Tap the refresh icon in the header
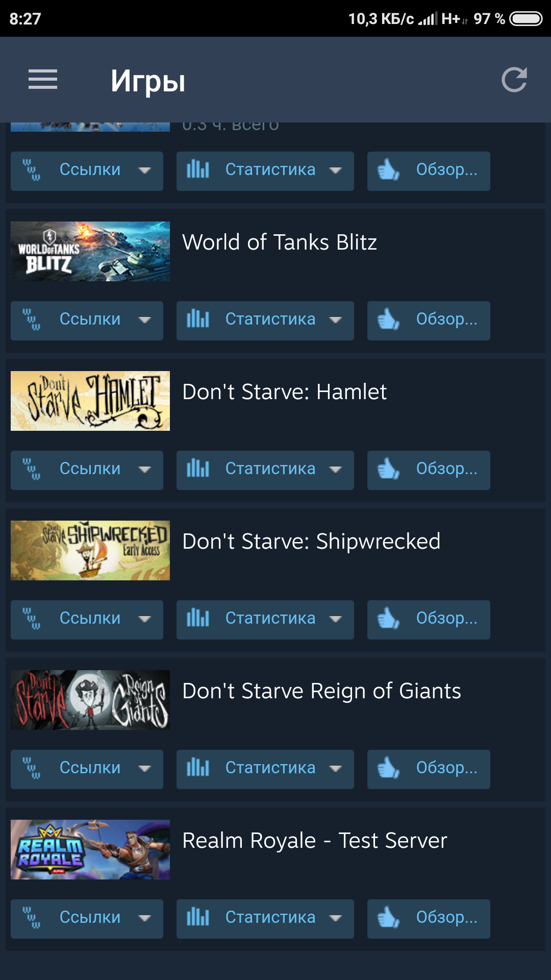Screen dimensions: 551x980 pyautogui.click(x=514, y=80)
